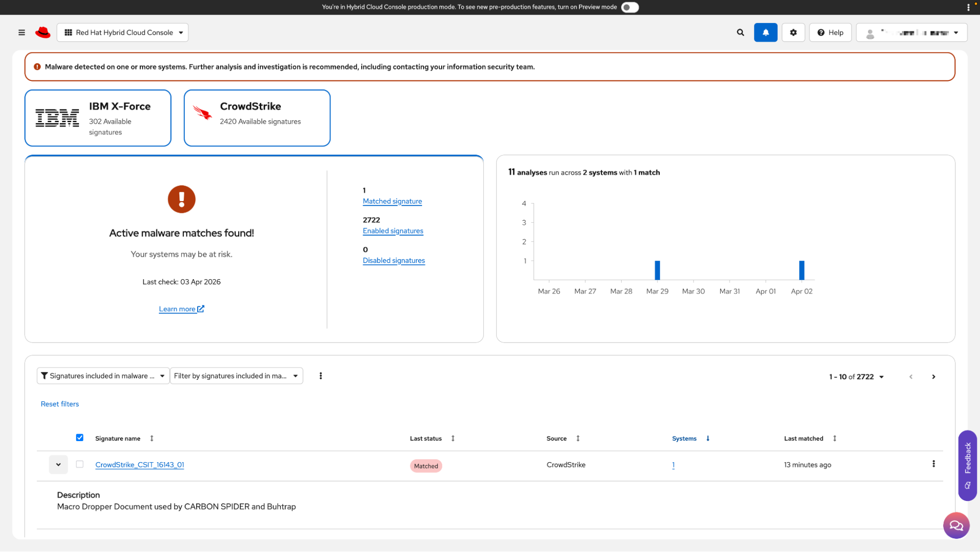The height and width of the screenshot is (552, 980).
Task: Click the Red Hat logo
Action: click(x=43, y=32)
